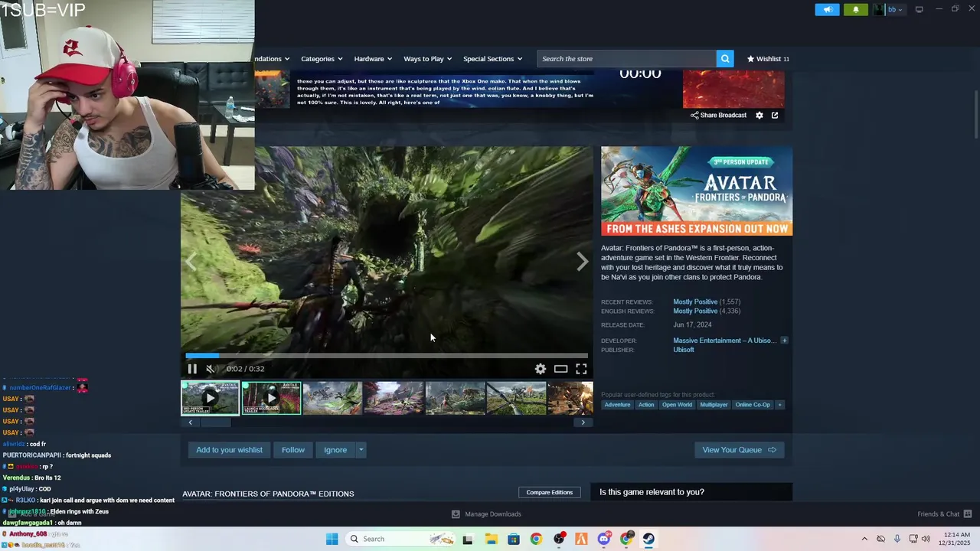Viewport: 980px width, 551px height.
Task: Select the fourth screenshot thumbnail
Action: tap(394, 398)
